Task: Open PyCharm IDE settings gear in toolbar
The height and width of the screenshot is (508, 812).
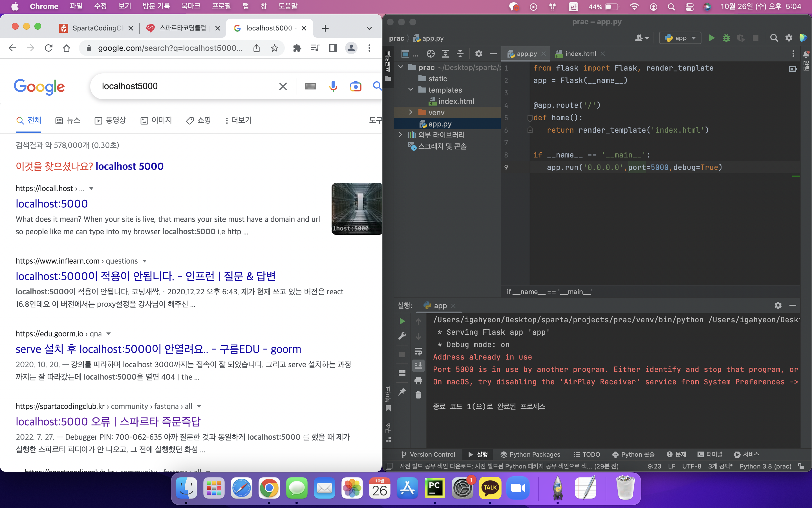Action: point(789,38)
